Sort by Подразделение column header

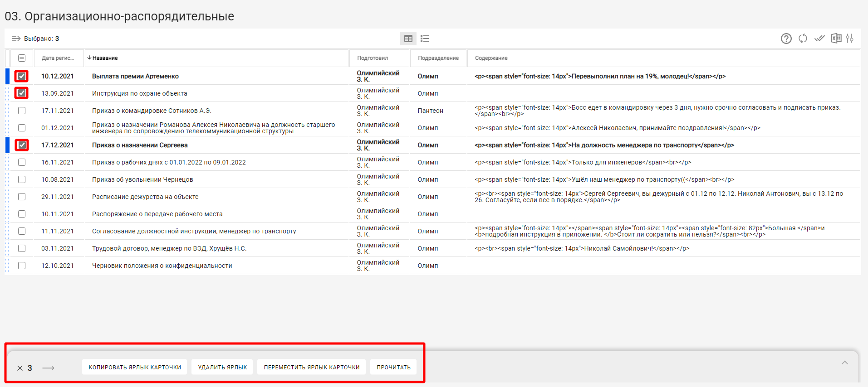point(438,58)
